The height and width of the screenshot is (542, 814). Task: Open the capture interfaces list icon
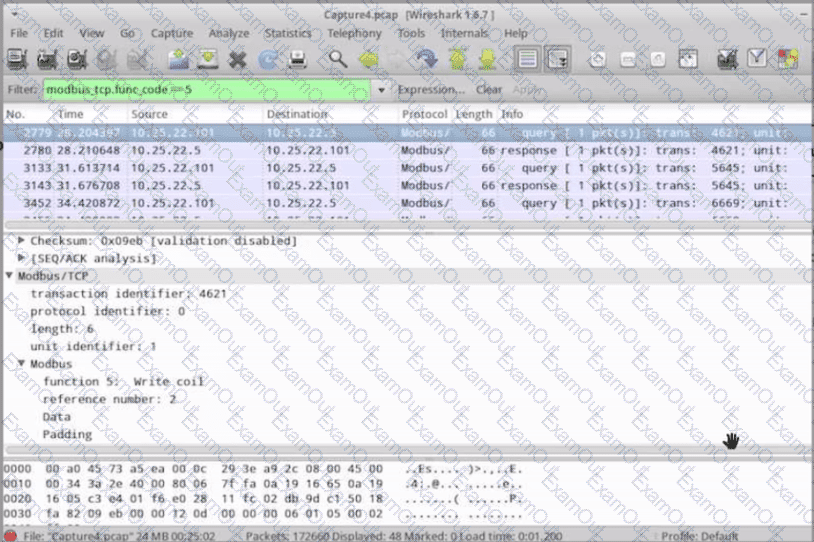(x=19, y=59)
